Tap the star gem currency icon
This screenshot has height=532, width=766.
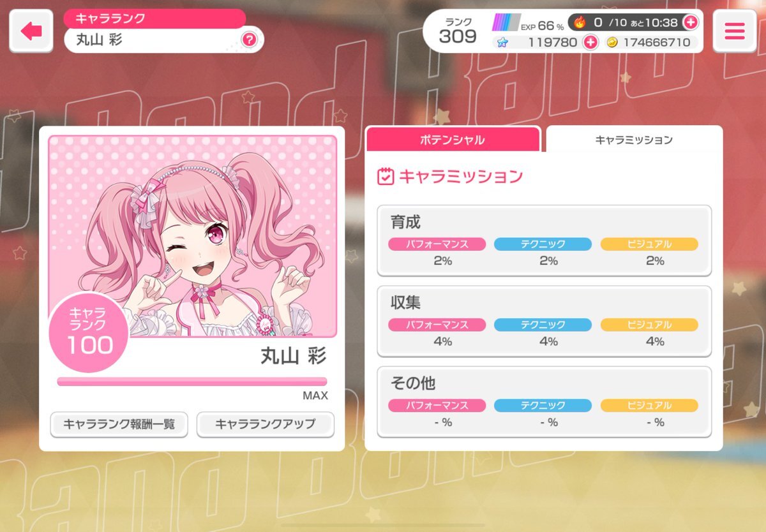coord(501,43)
